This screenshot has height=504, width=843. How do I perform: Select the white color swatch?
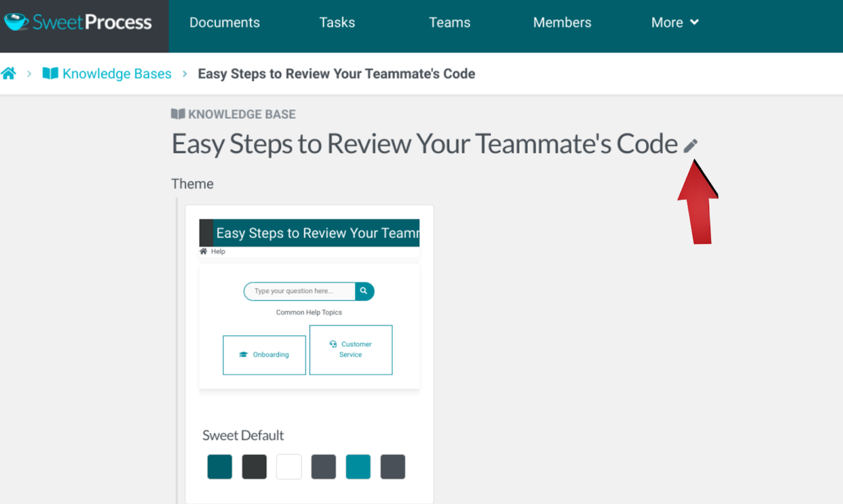click(x=289, y=467)
